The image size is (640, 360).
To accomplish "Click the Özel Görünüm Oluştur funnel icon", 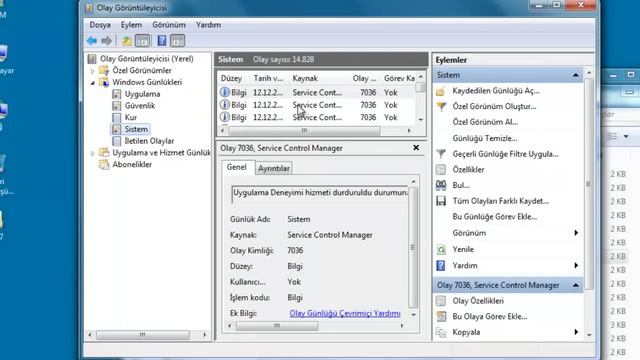I will coord(441,107).
